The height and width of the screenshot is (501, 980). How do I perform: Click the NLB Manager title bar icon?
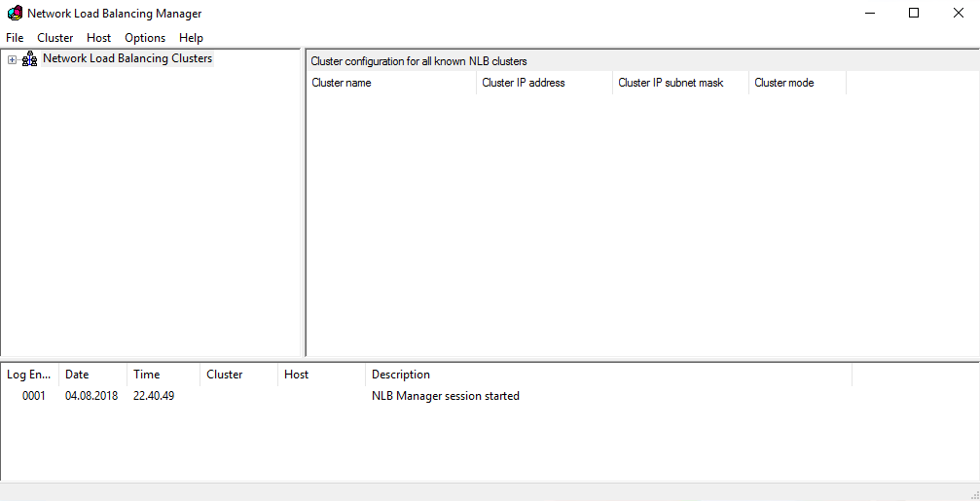pos(15,14)
